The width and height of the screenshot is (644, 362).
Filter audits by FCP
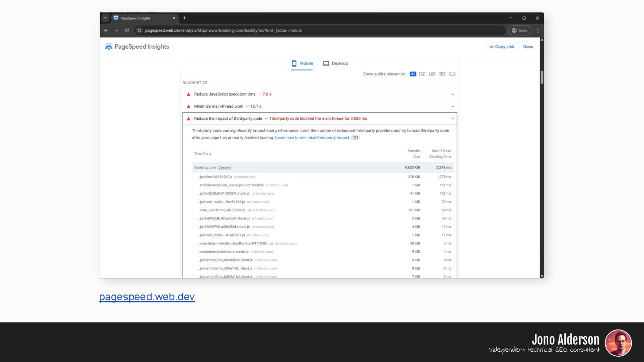pos(422,74)
